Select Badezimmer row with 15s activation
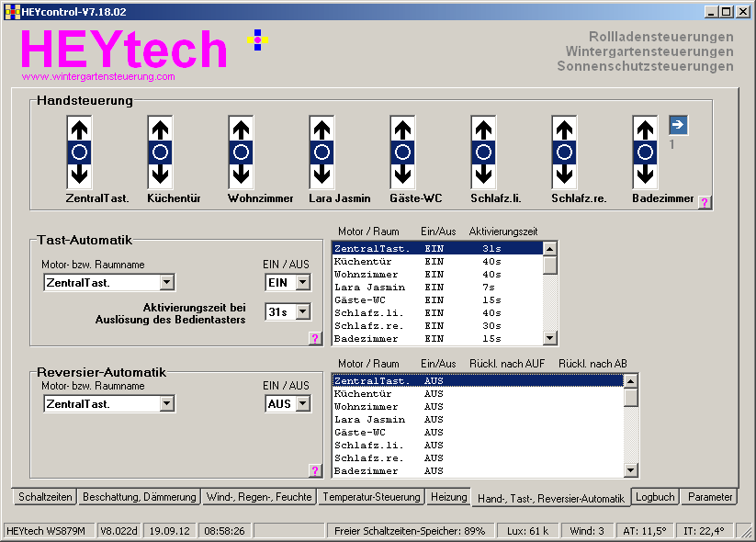Image resolution: width=756 pixels, height=542 pixels. click(x=437, y=338)
